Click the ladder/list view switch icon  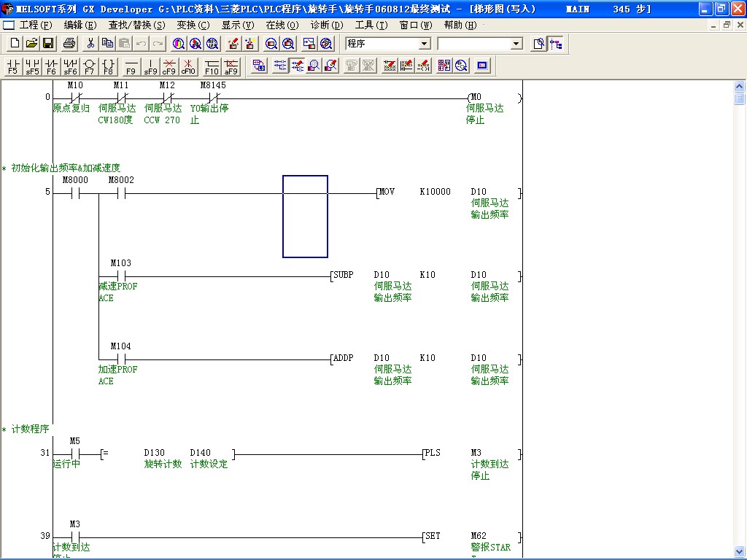(x=259, y=66)
